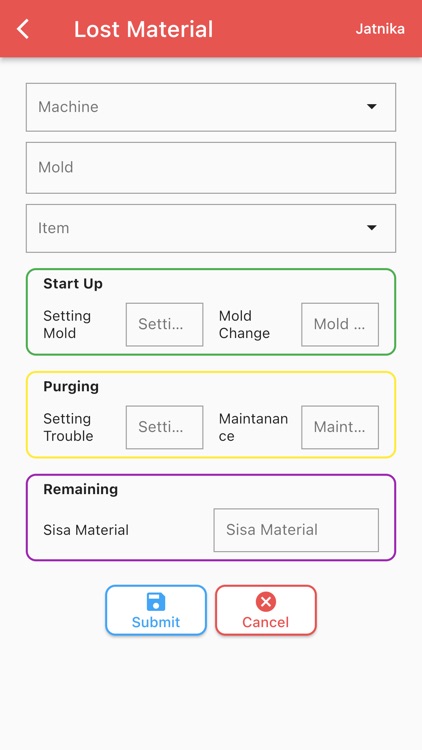Tap the Jatnika username in header
The height and width of the screenshot is (750, 422).
(380, 29)
